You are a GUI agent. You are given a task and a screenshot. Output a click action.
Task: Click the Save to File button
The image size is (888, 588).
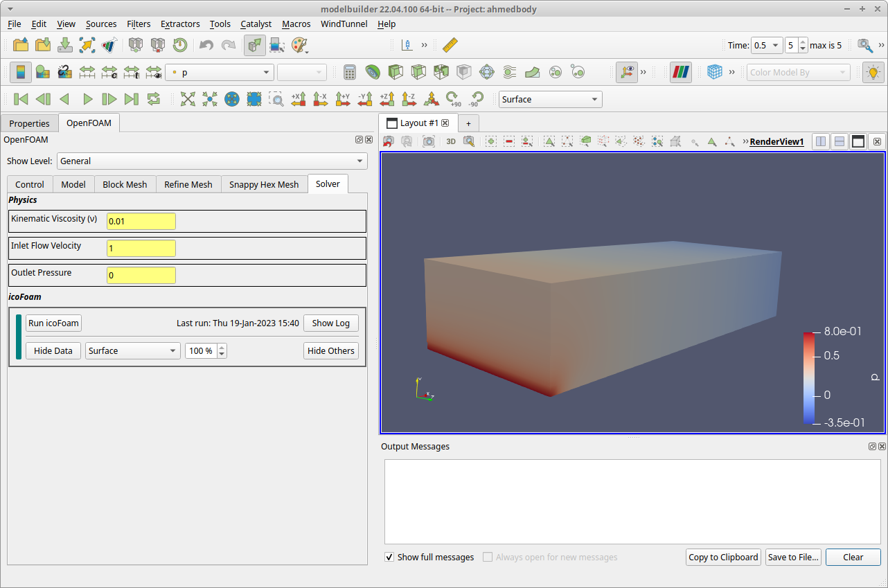pos(794,557)
